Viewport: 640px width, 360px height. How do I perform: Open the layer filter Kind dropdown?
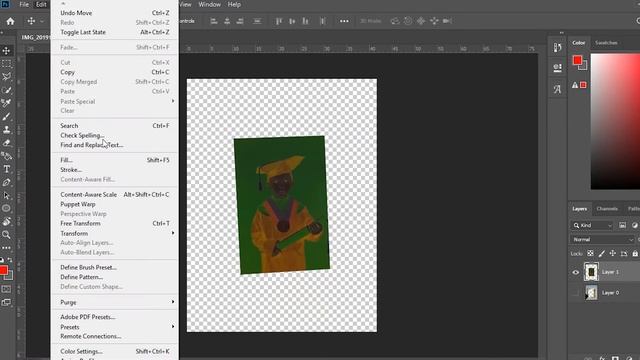[x=592, y=225]
